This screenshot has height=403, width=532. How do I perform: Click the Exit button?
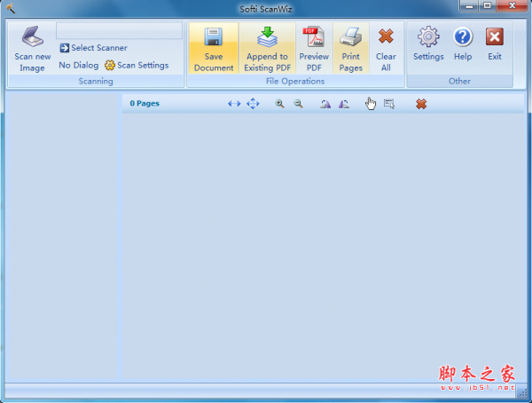pyautogui.click(x=495, y=43)
